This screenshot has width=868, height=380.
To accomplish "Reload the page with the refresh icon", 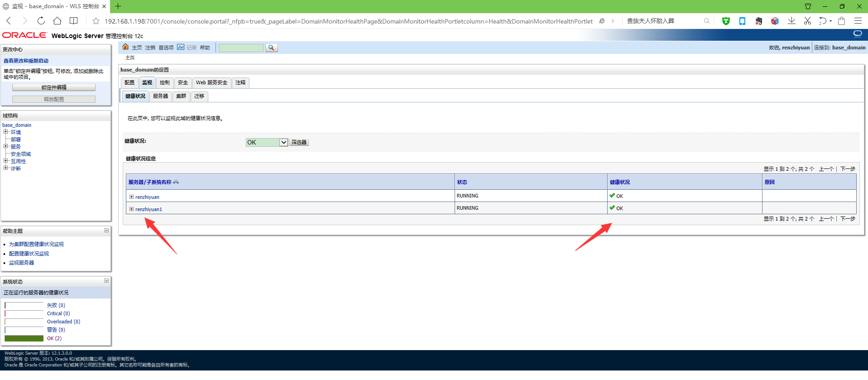I will click(x=41, y=20).
